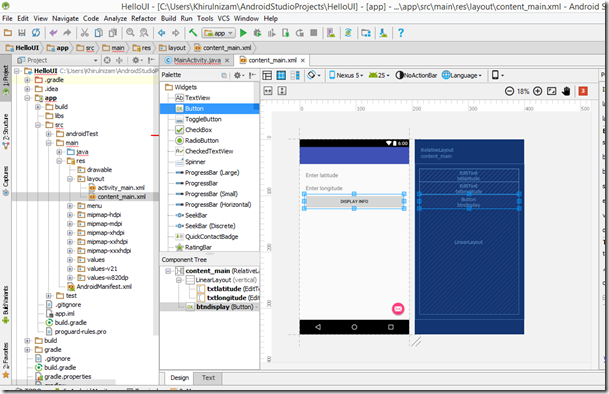Run the app with green play button
The image size is (609, 394).
click(x=243, y=33)
